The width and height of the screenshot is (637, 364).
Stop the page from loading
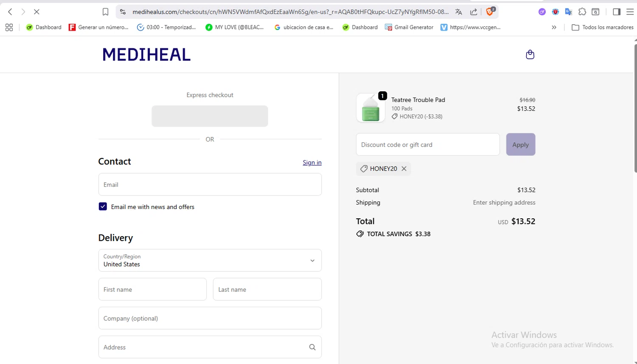click(37, 12)
